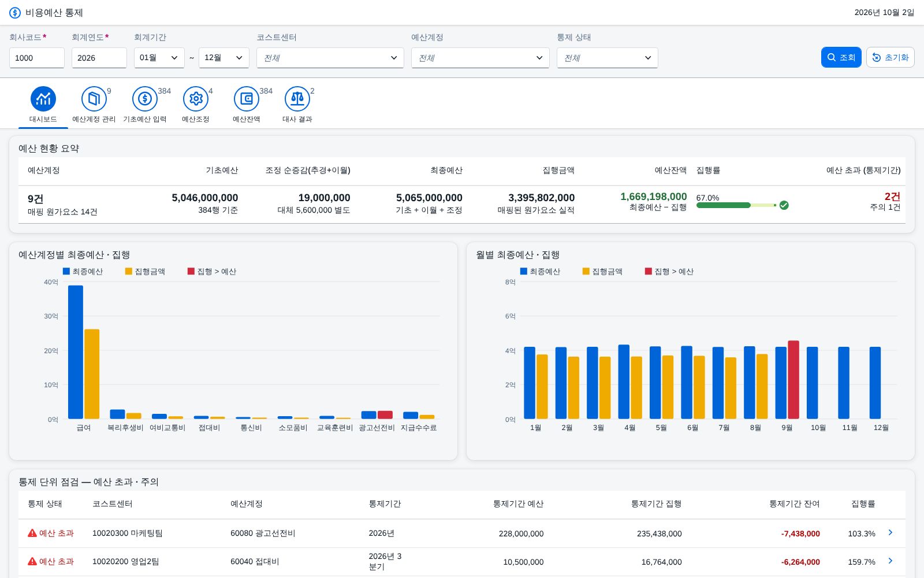Click 10020300 마케팅팀 cost center cell
Viewport: 924px width, 578px height.
point(128,533)
